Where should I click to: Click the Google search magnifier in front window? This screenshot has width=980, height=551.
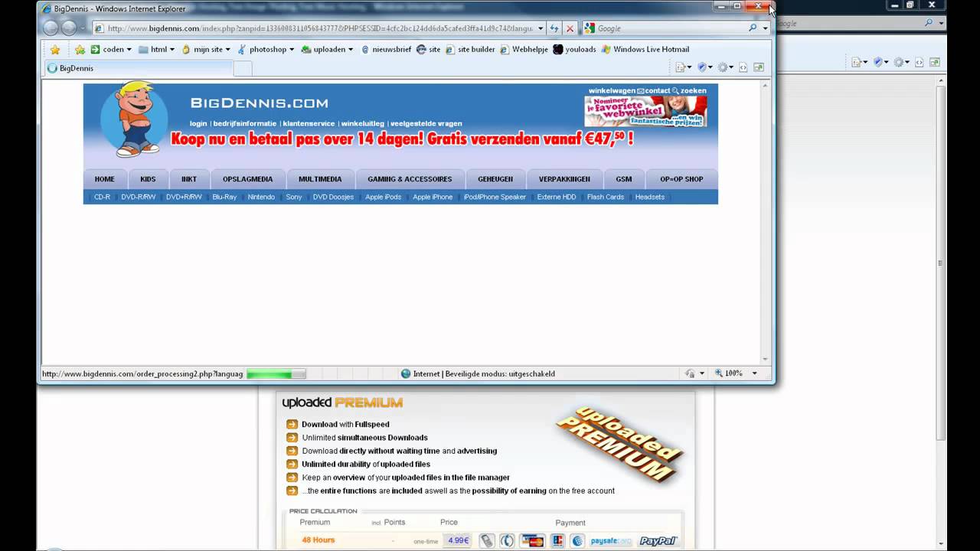pyautogui.click(x=753, y=28)
